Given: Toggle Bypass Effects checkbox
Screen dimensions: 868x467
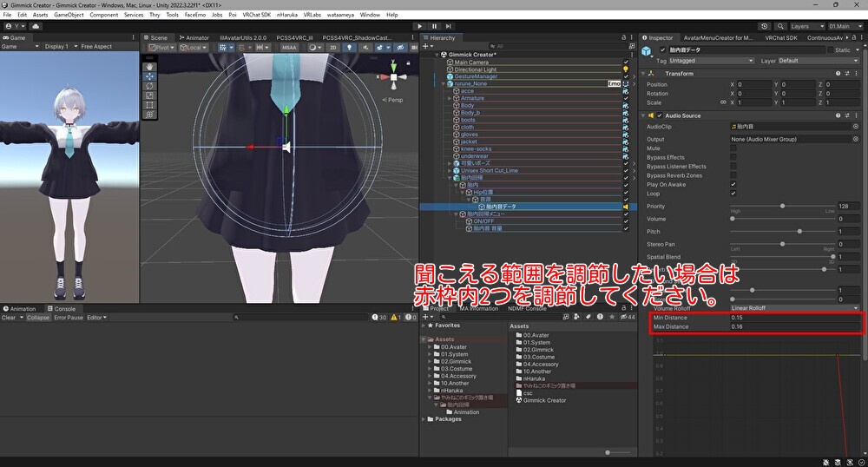Looking at the screenshot, I should pos(733,157).
